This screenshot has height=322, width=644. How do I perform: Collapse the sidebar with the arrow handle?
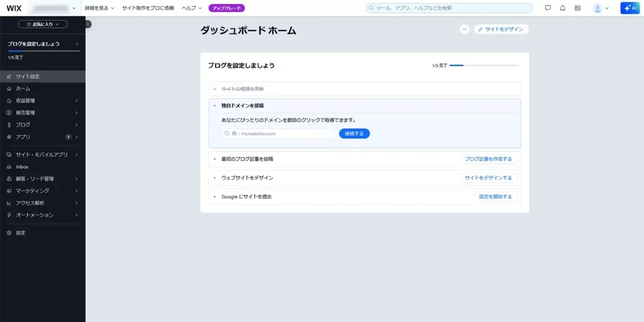coord(88,24)
